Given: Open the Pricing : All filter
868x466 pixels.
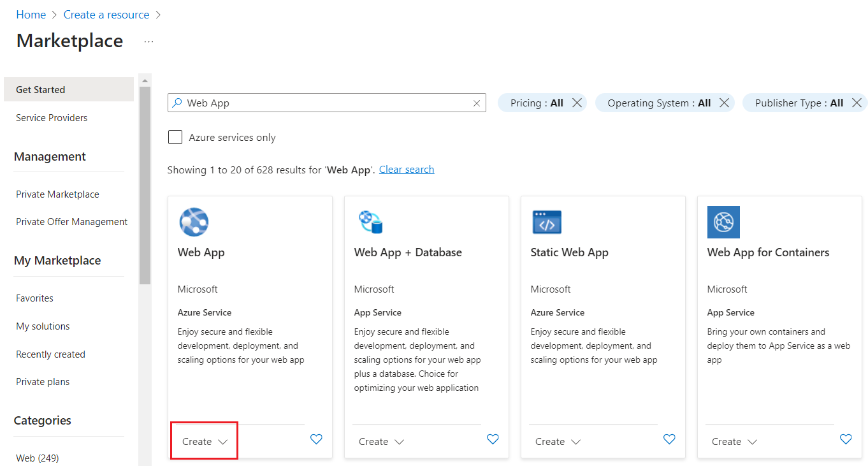Looking at the screenshot, I should click(x=537, y=103).
